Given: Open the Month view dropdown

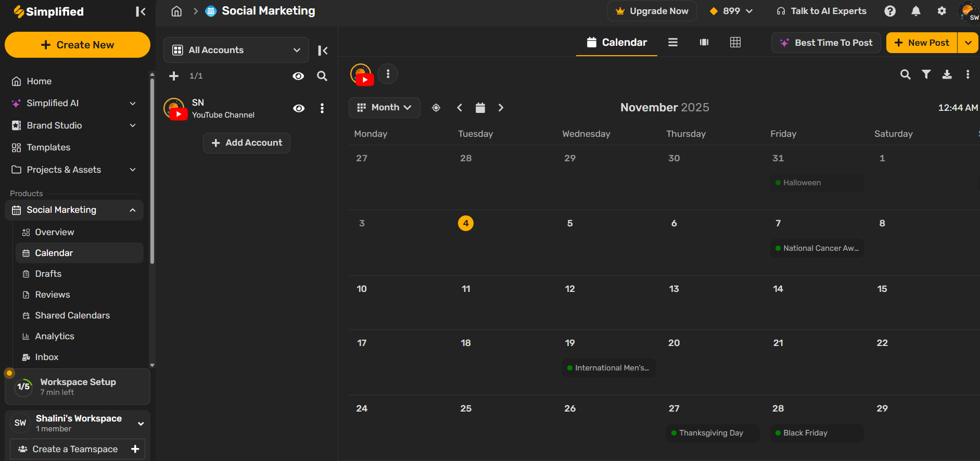Looking at the screenshot, I should [384, 108].
